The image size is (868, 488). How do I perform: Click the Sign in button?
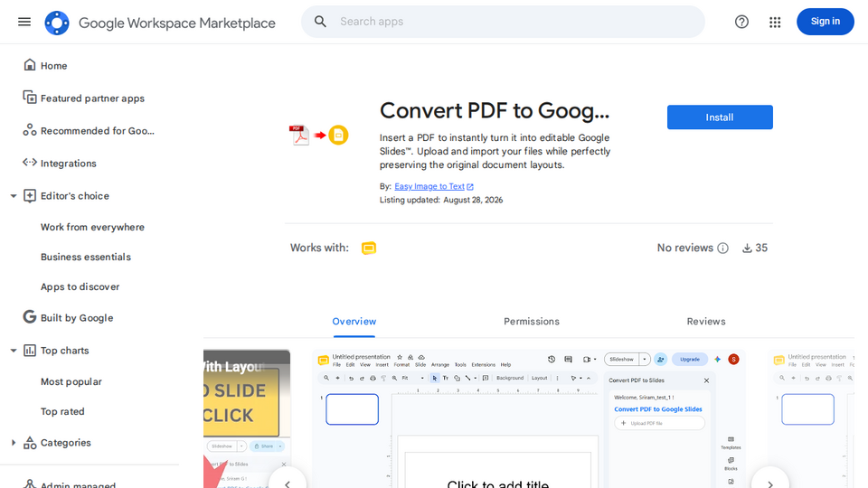pos(825,22)
